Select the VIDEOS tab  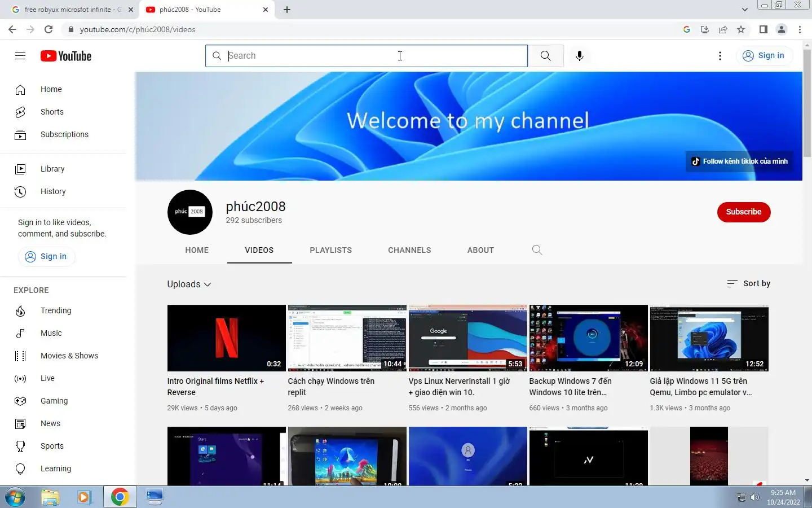259,250
